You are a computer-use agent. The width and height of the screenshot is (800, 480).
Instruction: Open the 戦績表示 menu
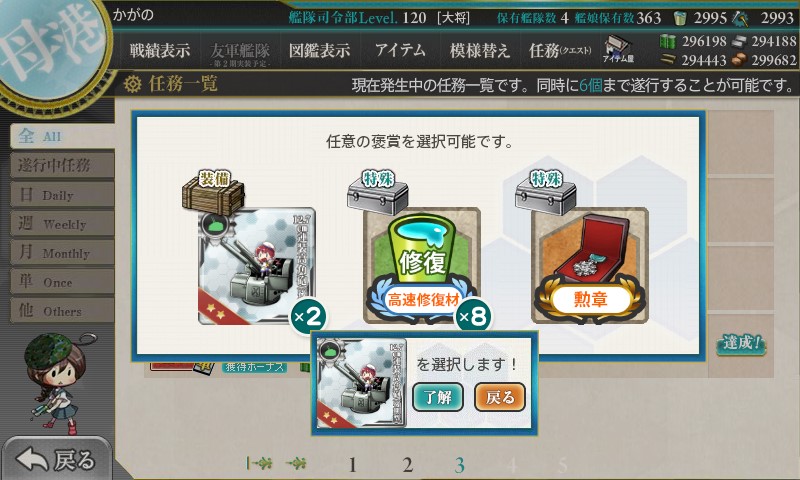pos(160,50)
